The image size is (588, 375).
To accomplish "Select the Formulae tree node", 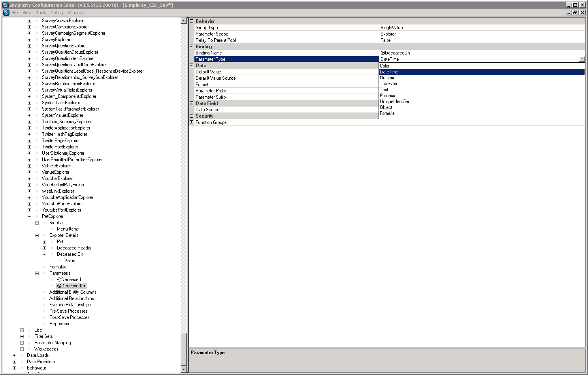I will point(58,267).
